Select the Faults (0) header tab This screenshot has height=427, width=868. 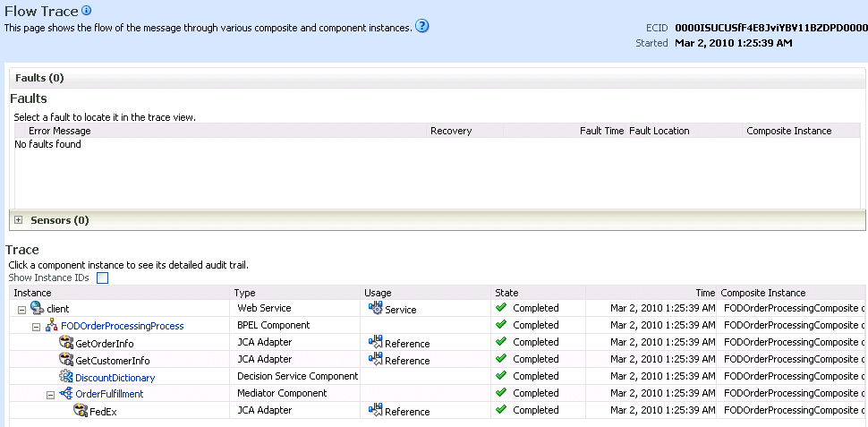pos(39,78)
